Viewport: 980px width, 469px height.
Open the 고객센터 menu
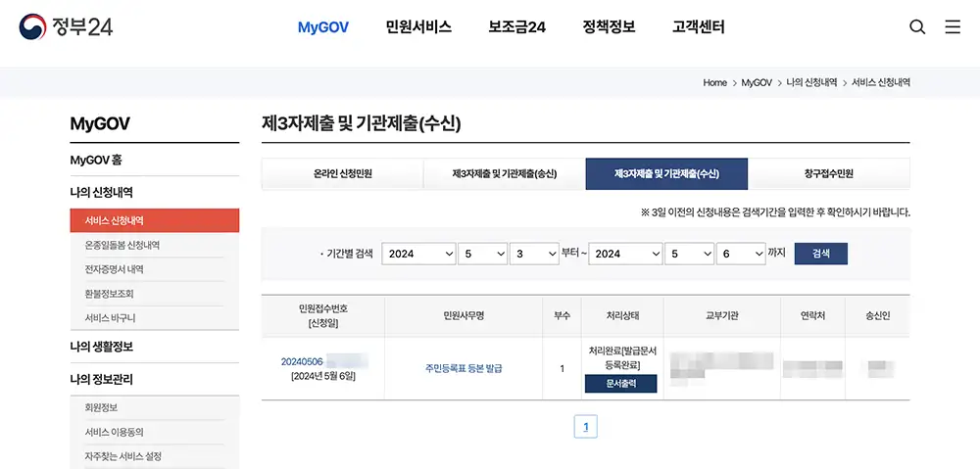click(x=698, y=26)
